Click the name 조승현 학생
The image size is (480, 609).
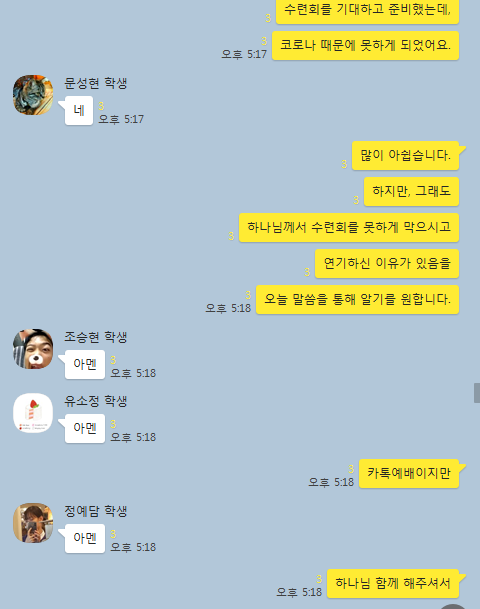[x=96, y=337]
